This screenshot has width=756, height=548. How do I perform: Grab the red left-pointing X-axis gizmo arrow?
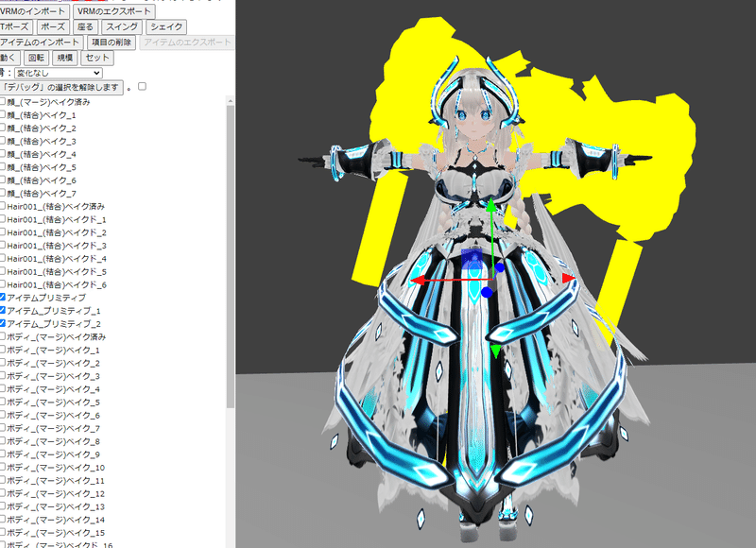(x=417, y=280)
